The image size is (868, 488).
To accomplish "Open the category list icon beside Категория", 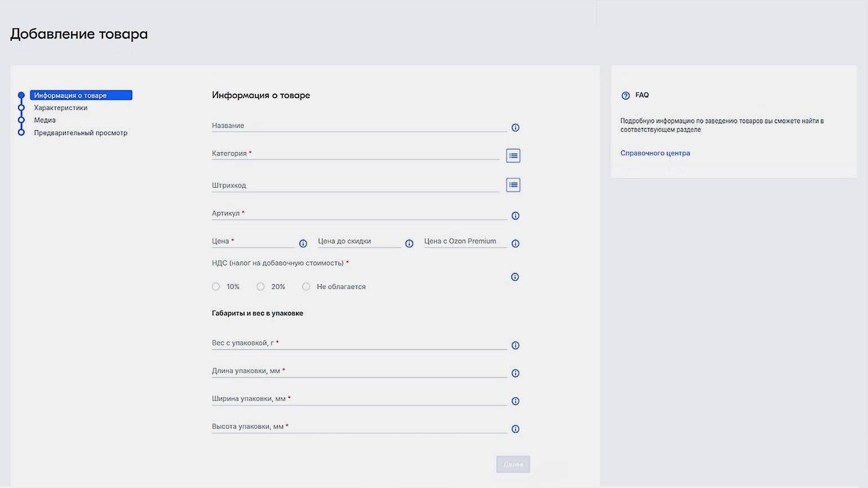I will tap(513, 156).
